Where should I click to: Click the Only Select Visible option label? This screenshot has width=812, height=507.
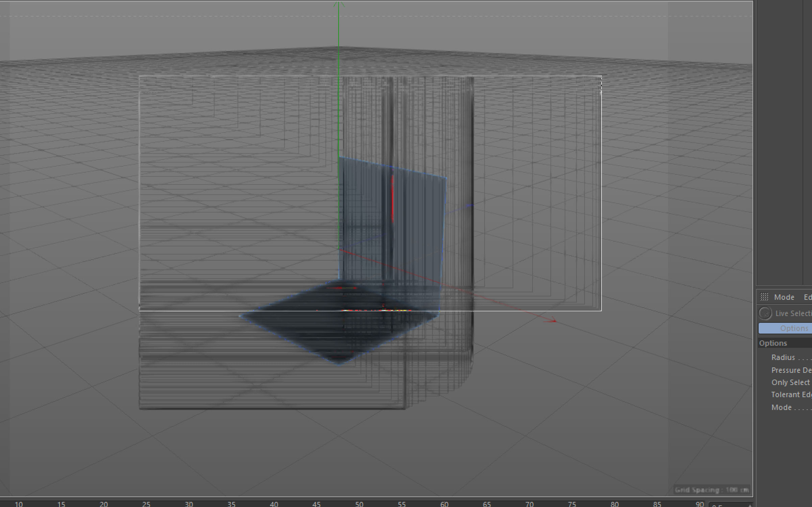(790, 382)
